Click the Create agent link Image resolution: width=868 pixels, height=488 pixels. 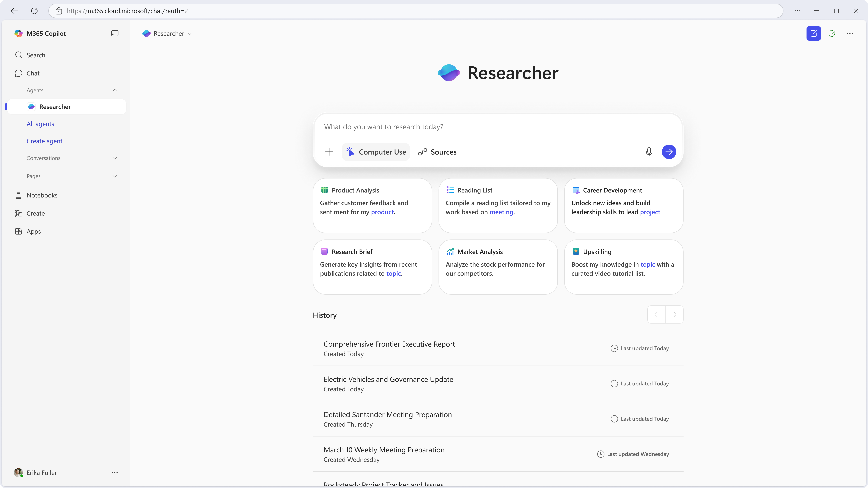[44, 141]
